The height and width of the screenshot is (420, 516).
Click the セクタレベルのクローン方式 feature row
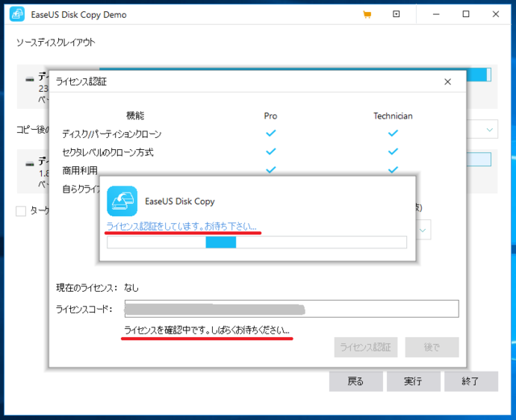(108, 152)
